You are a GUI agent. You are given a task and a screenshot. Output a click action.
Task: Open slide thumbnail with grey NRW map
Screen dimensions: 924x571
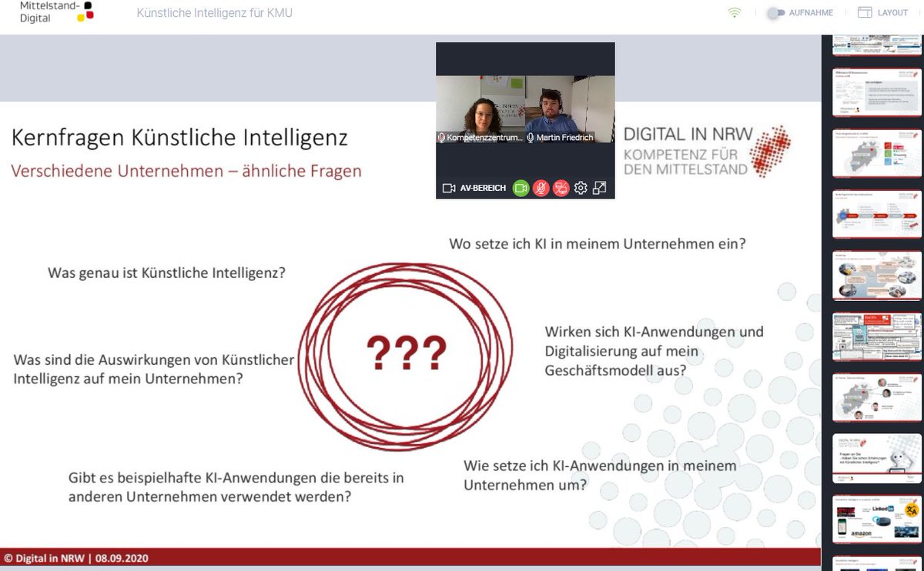click(x=877, y=153)
